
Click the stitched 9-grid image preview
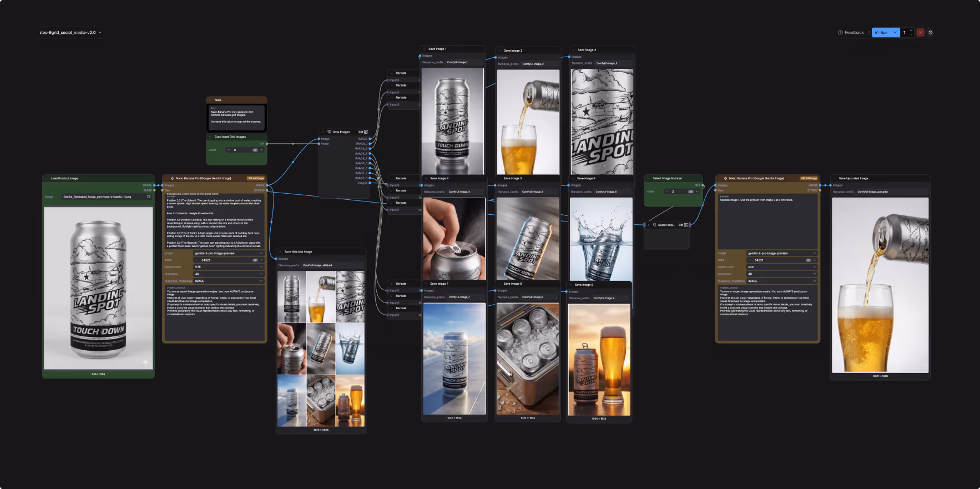click(321, 349)
